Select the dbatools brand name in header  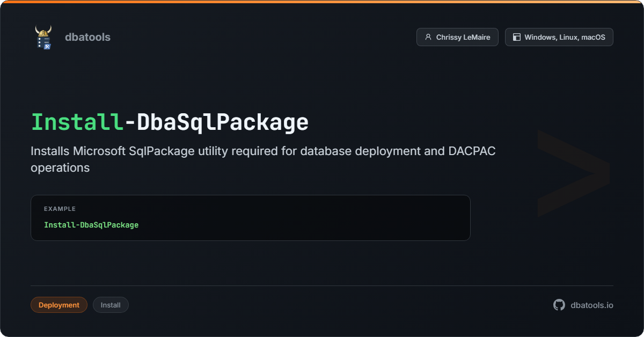tap(87, 37)
